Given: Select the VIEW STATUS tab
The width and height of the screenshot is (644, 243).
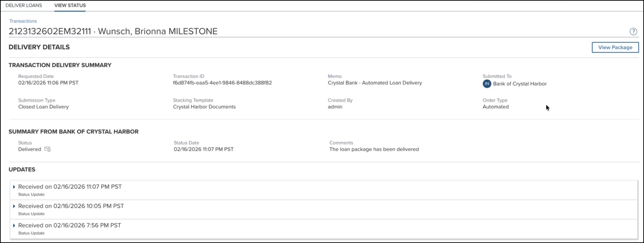Looking at the screenshot, I should pos(70,6).
